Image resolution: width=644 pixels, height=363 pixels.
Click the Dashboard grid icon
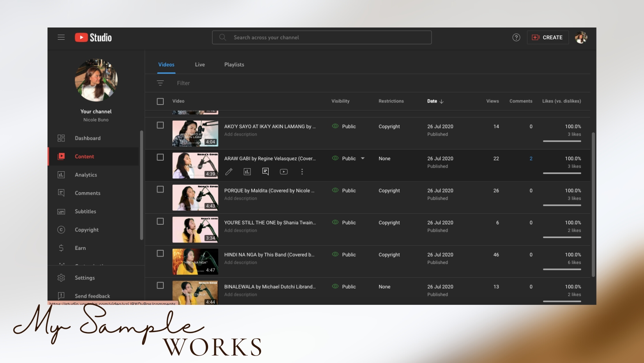coord(61,138)
